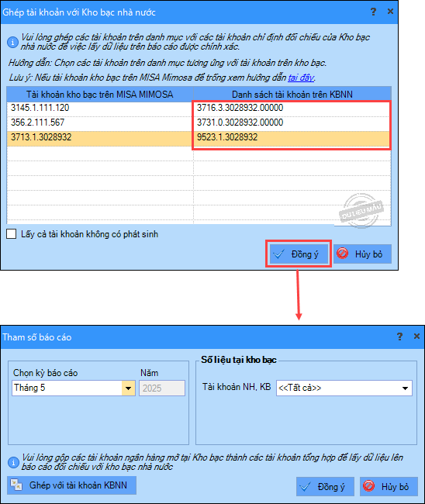Open help in the Tham số báo cáo dialog
Screen dimensions: 425x504
coord(399,337)
